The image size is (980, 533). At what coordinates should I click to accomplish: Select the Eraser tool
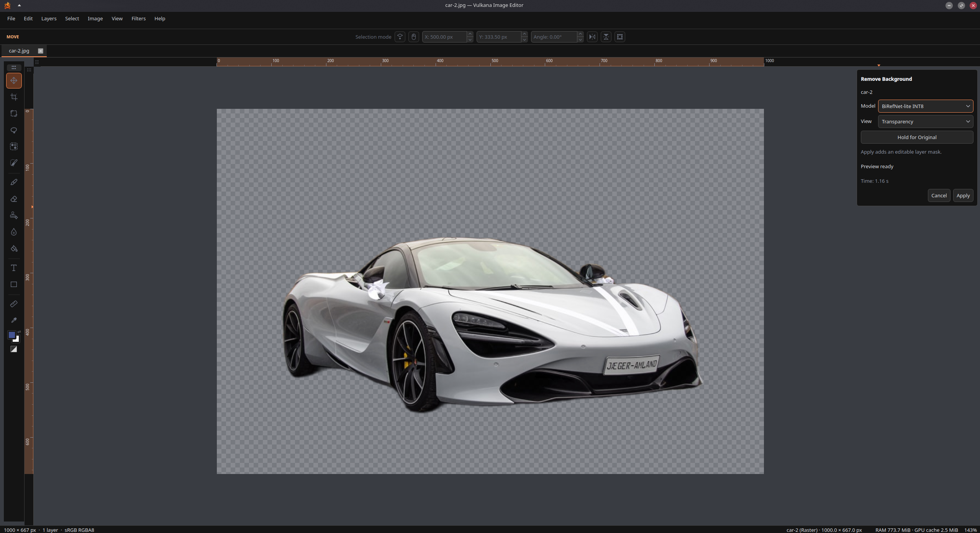14,199
